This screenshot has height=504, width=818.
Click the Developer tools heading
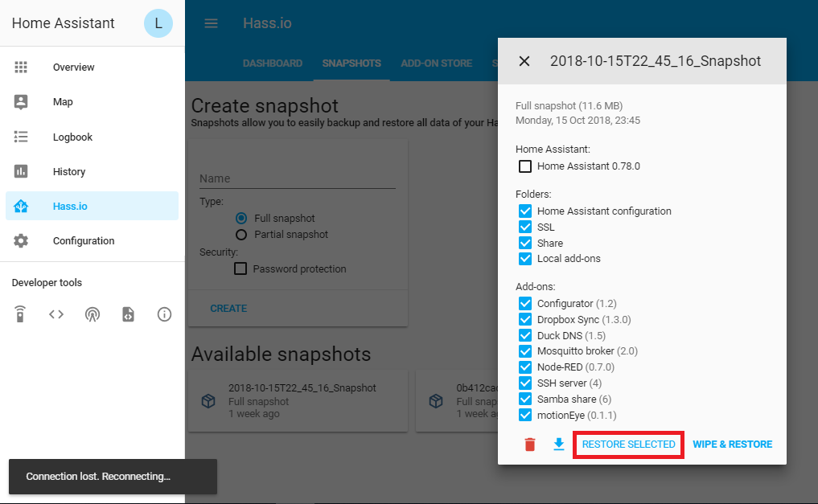click(x=47, y=282)
